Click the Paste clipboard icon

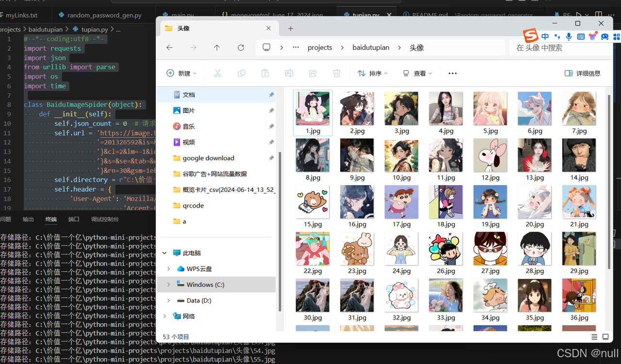tap(265, 73)
